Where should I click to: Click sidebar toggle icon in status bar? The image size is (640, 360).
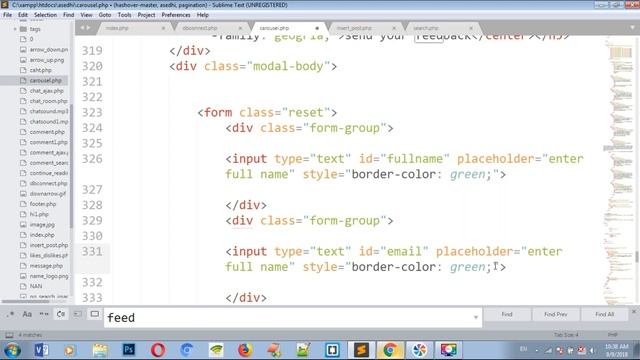tap(9, 335)
